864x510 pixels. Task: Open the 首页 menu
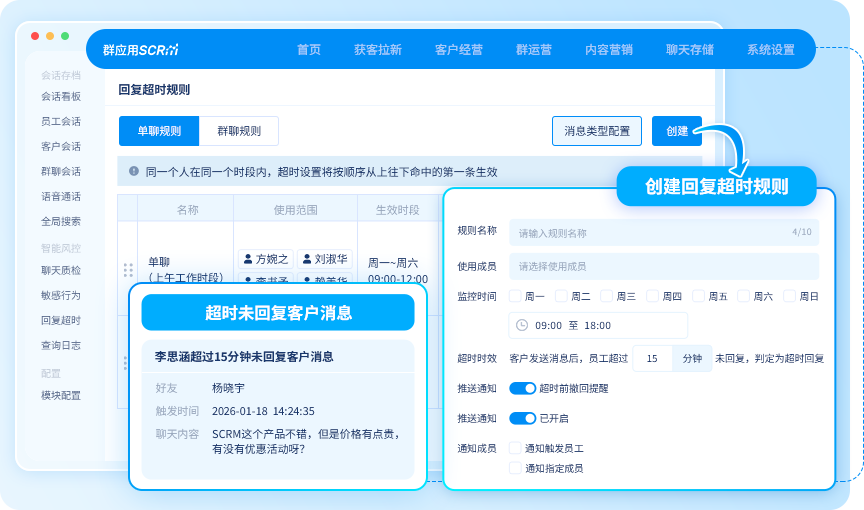tap(309, 50)
